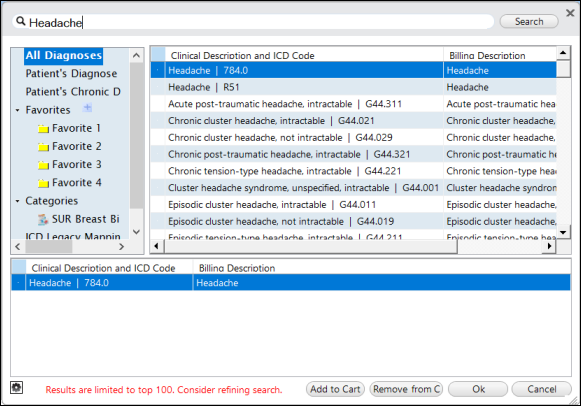
Task: Select the Headache R51 result row
Action: (353, 87)
